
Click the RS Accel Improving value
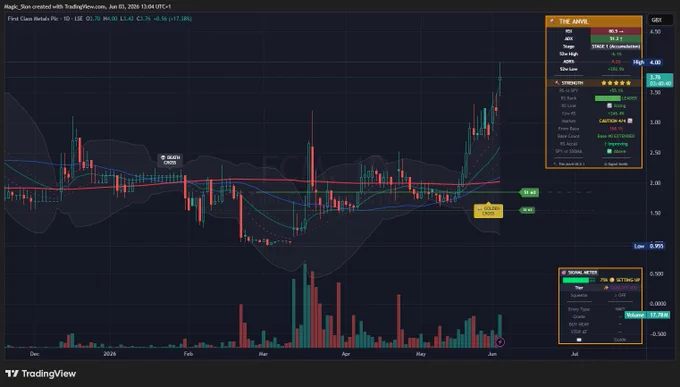coord(616,144)
